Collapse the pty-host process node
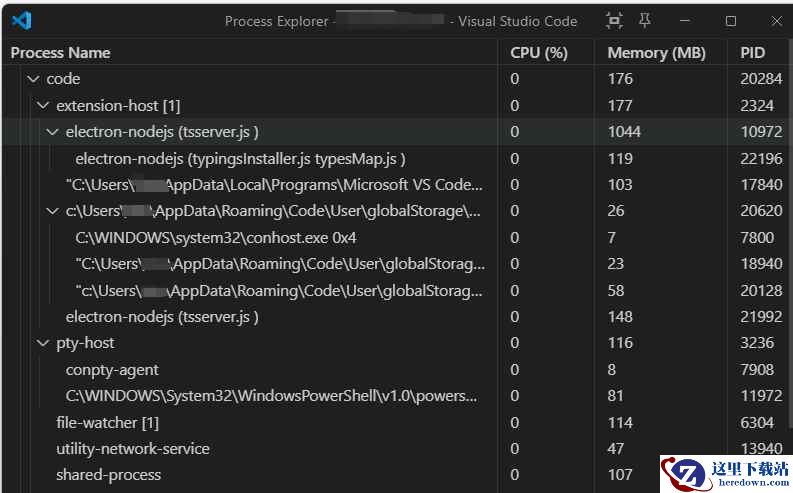The image size is (793, 493). 43,343
